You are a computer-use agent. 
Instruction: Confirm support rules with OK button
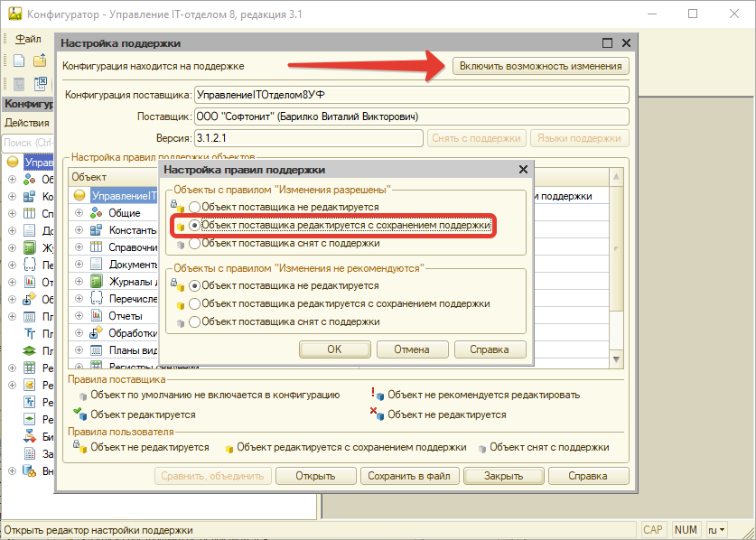click(334, 349)
